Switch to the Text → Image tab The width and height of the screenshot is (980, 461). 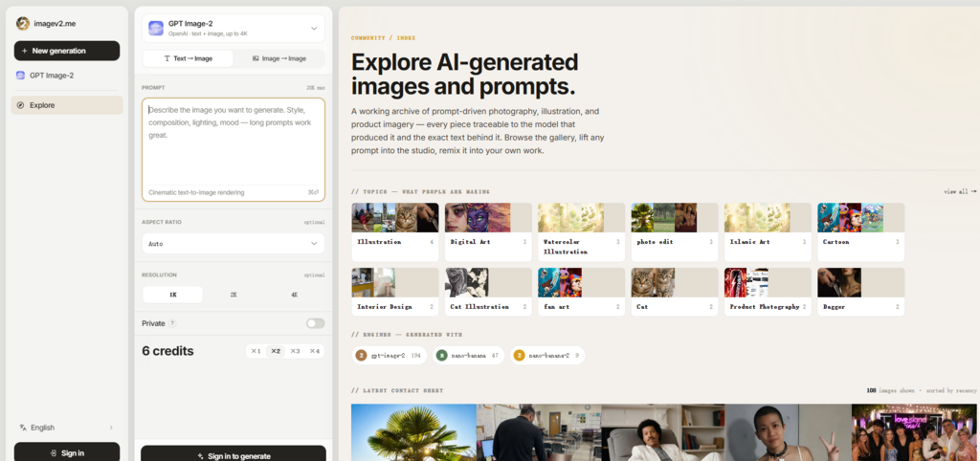[189, 58]
